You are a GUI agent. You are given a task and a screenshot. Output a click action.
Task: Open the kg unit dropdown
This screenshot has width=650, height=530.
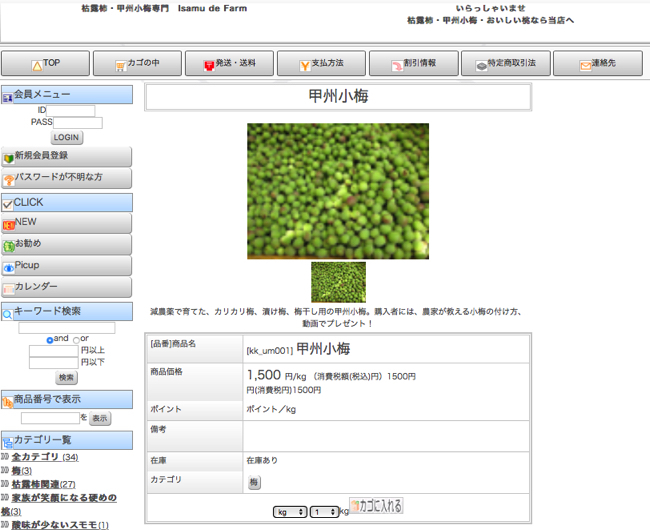coord(291,512)
